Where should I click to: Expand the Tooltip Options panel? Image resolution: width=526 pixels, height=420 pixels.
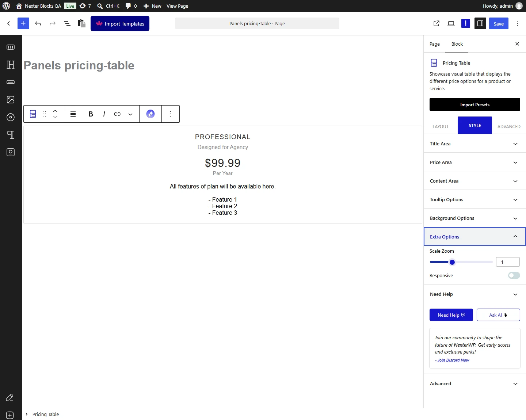(475, 199)
